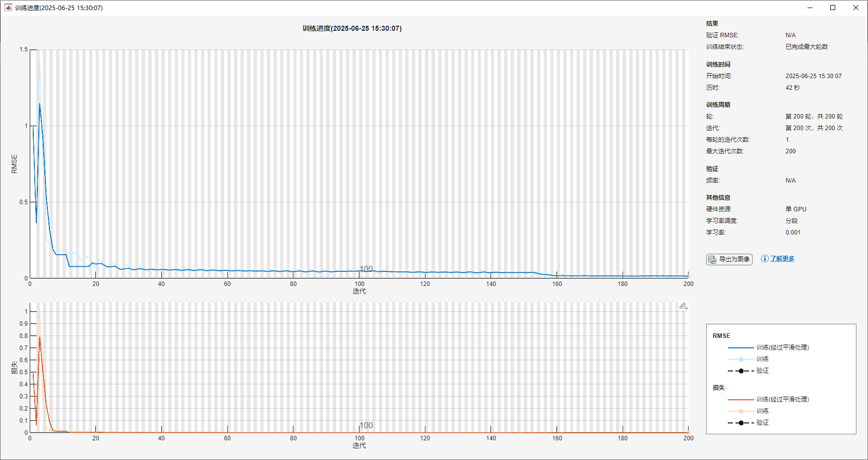
Task: Click the 结果 section heading
Action: (x=712, y=24)
